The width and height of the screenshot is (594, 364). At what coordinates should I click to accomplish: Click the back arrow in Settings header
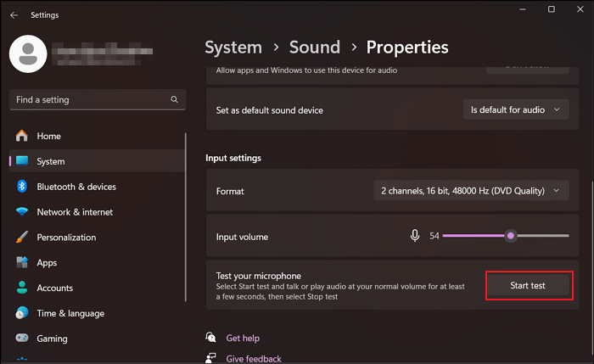click(x=14, y=14)
